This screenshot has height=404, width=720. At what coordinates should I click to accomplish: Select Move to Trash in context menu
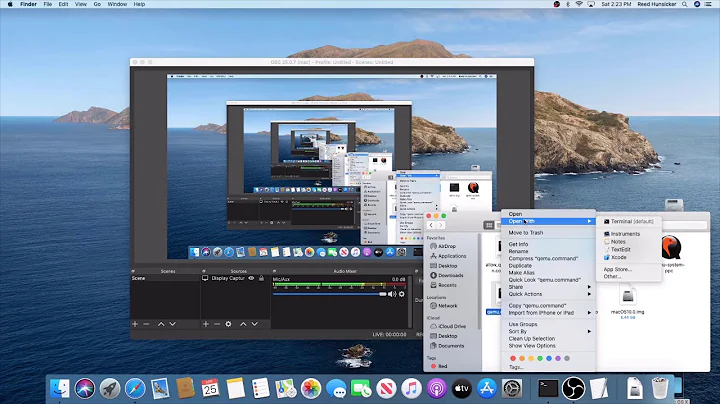526,233
